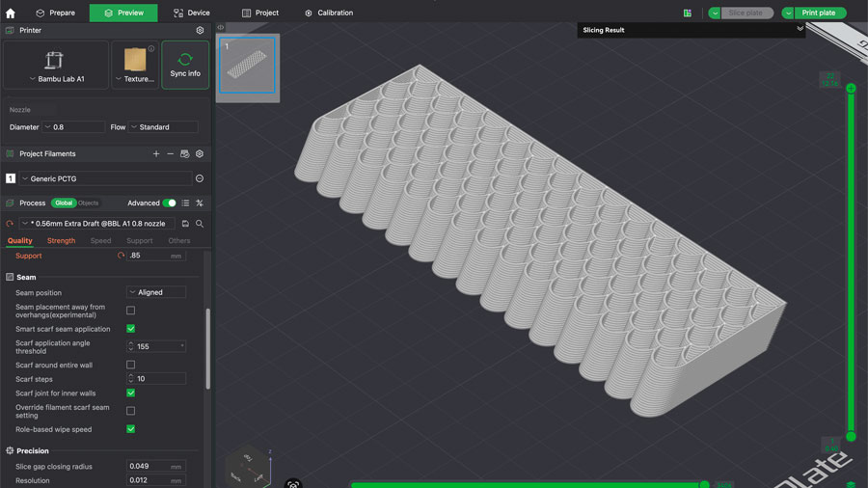Click the compare presets icon
The width and height of the screenshot is (868, 488).
click(200, 203)
